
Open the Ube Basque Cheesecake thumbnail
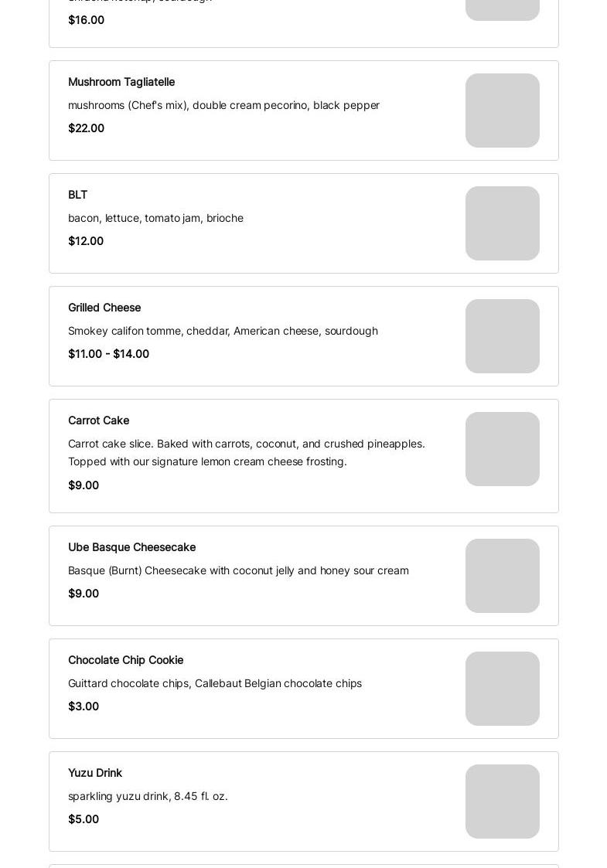502,576
